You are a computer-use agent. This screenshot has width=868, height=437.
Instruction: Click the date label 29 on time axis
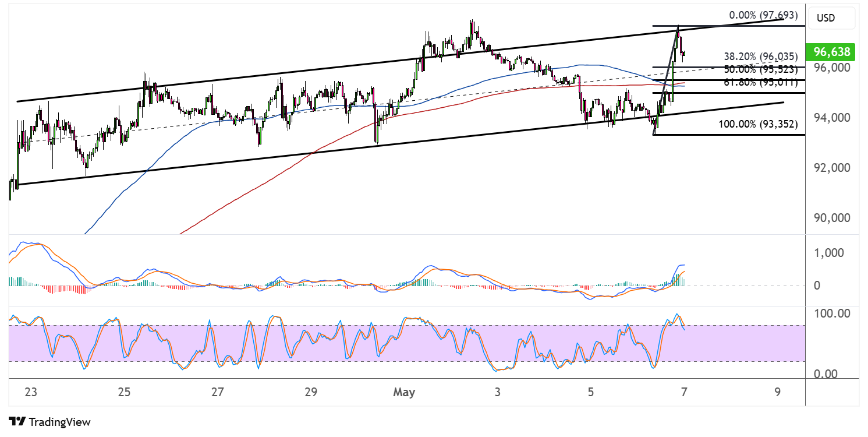(310, 392)
